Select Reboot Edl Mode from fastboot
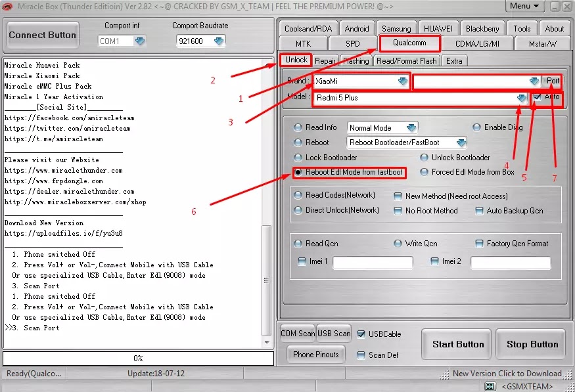The height and width of the screenshot is (392, 575). click(x=298, y=172)
